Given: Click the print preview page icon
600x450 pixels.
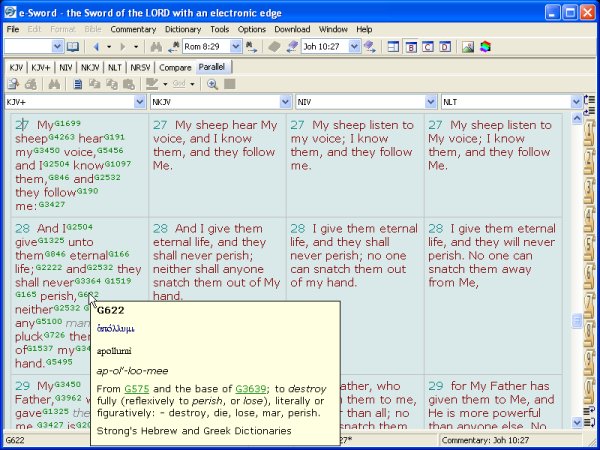Looking at the screenshot, I should 13,84.
